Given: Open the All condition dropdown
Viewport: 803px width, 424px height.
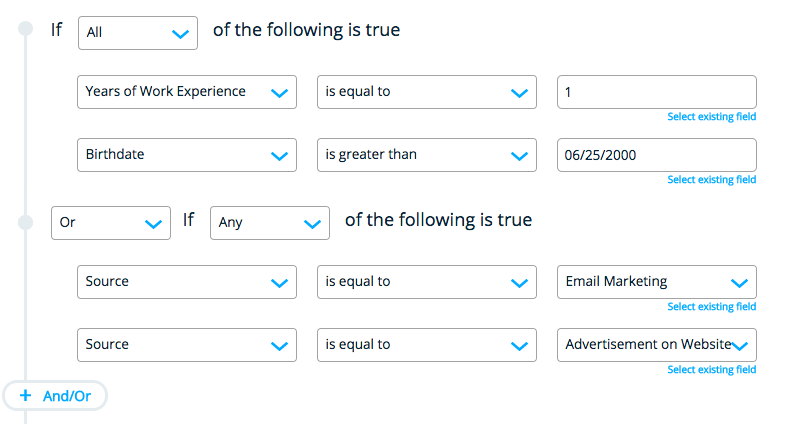Looking at the screenshot, I should (138, 32).
